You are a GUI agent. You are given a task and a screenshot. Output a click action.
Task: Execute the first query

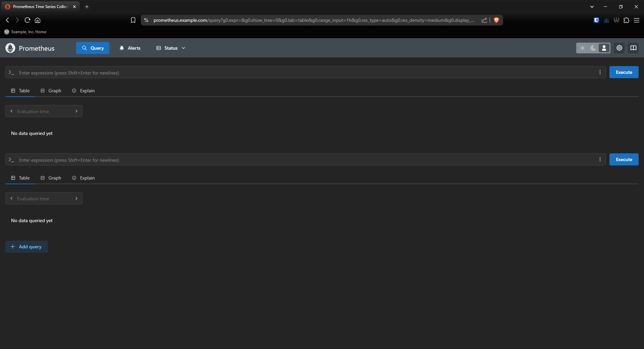click(624, 72)
